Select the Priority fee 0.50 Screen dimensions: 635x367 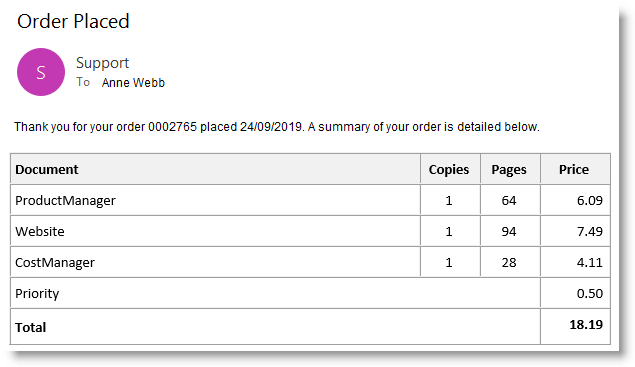click(x=590, y=293)
